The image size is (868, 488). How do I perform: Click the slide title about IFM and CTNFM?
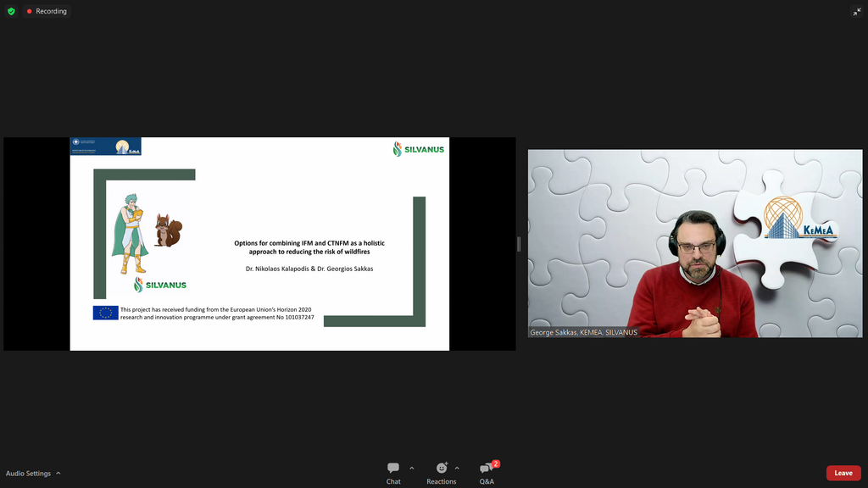tap(309, 247)
